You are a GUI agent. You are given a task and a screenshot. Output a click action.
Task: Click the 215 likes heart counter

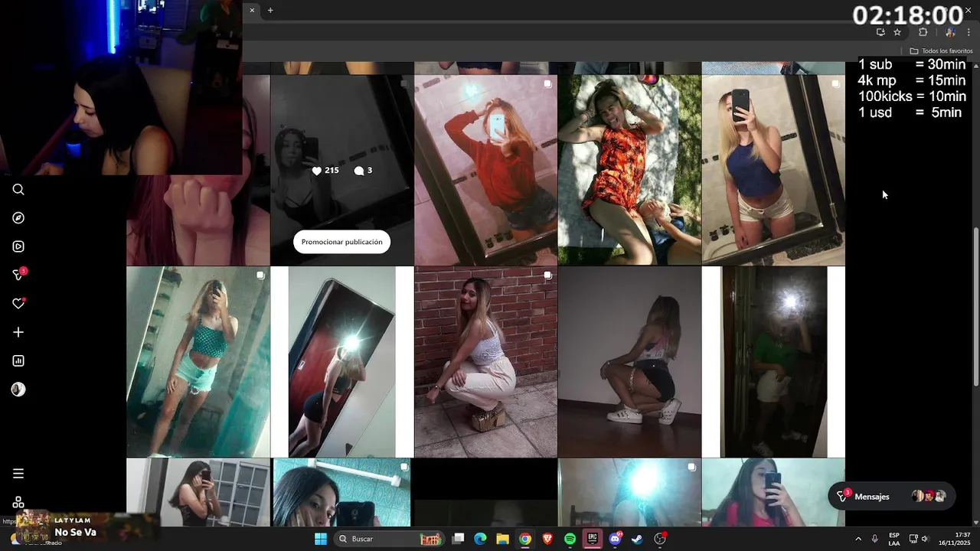[x=325, y=171]
